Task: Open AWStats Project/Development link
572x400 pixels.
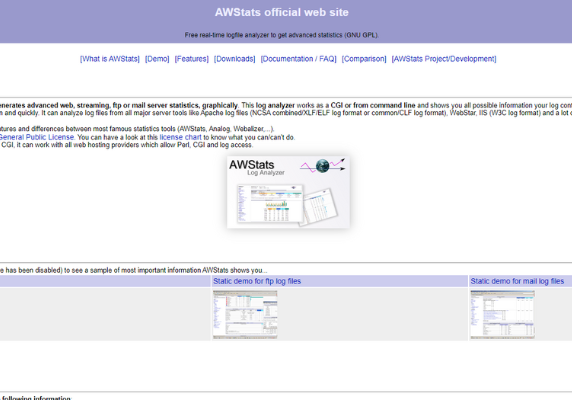Action: pos(444,59)
